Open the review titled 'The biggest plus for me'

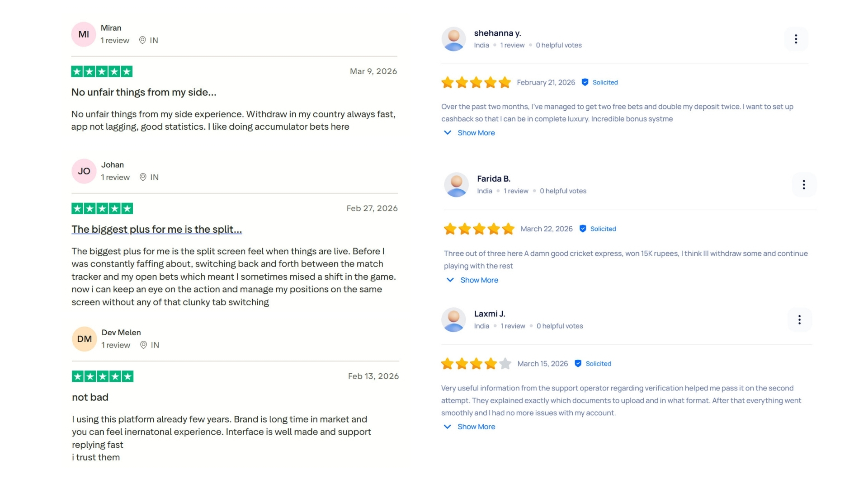pos(156,229)
